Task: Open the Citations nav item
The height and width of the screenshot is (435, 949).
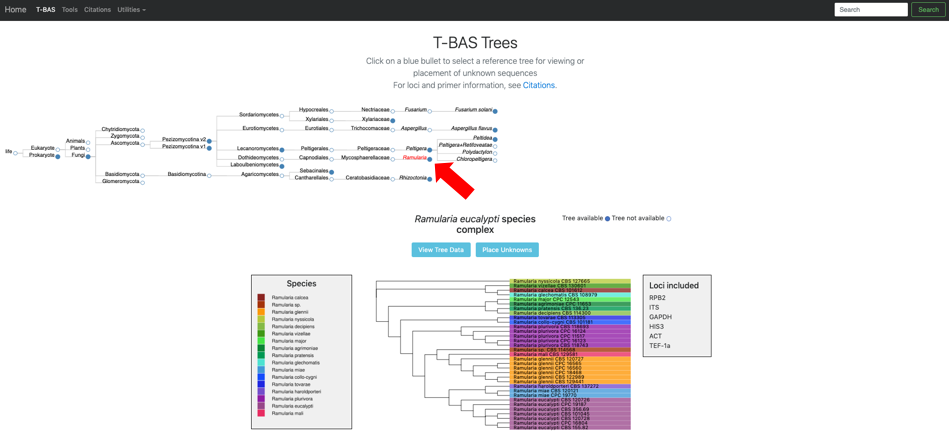Action: (x=97, y=10)
